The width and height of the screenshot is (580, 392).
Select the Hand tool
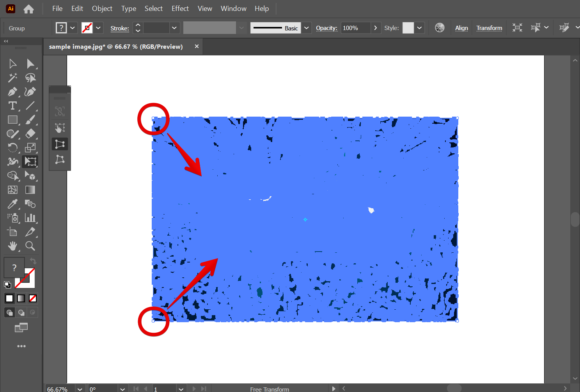click(x=12, y=246)
